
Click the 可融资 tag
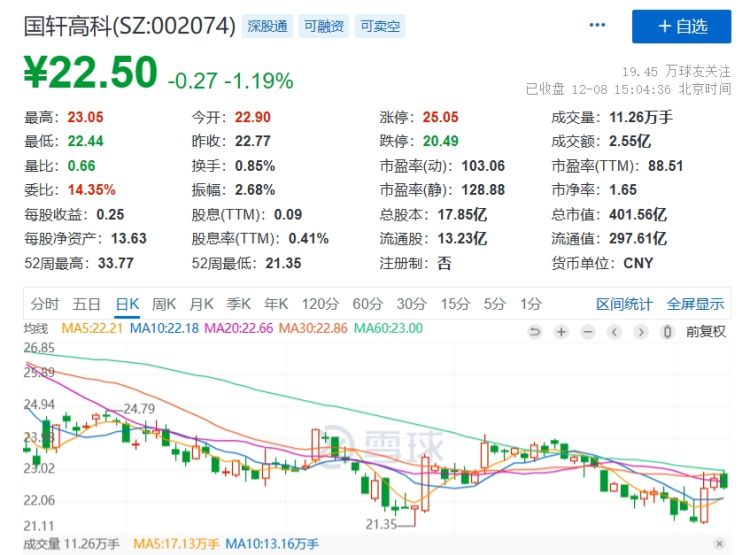(324, 26)
